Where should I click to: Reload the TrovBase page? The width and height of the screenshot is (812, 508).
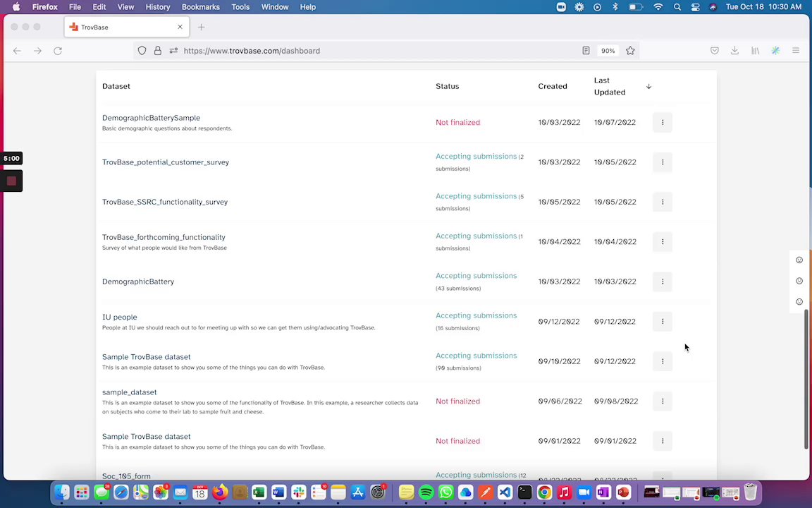(x=58, y=51)
